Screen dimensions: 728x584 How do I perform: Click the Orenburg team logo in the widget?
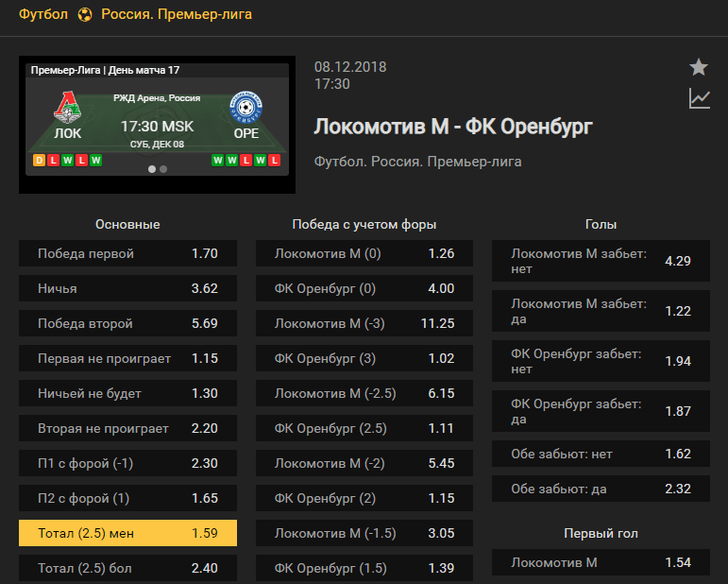click(x=246, y=108)
